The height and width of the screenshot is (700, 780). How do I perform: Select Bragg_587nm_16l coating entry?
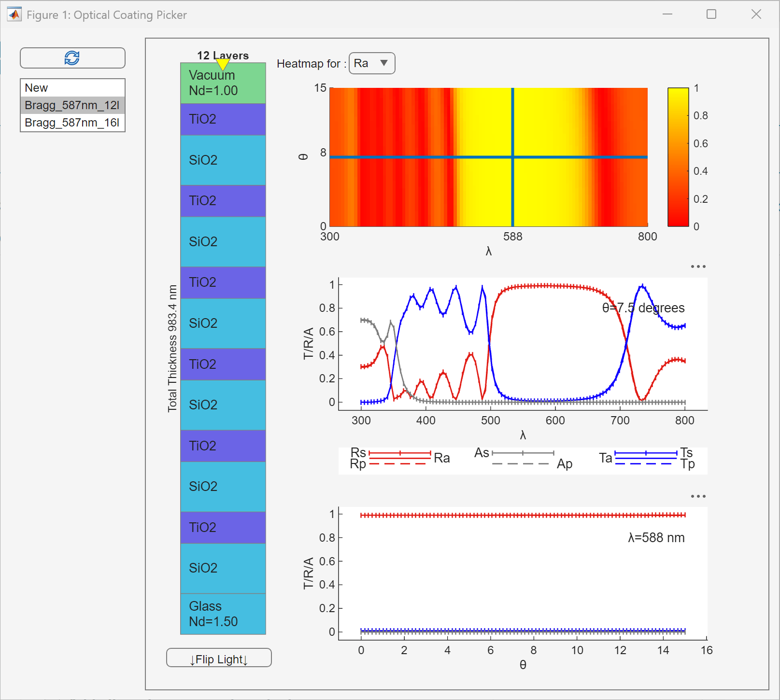click(72, 123)
